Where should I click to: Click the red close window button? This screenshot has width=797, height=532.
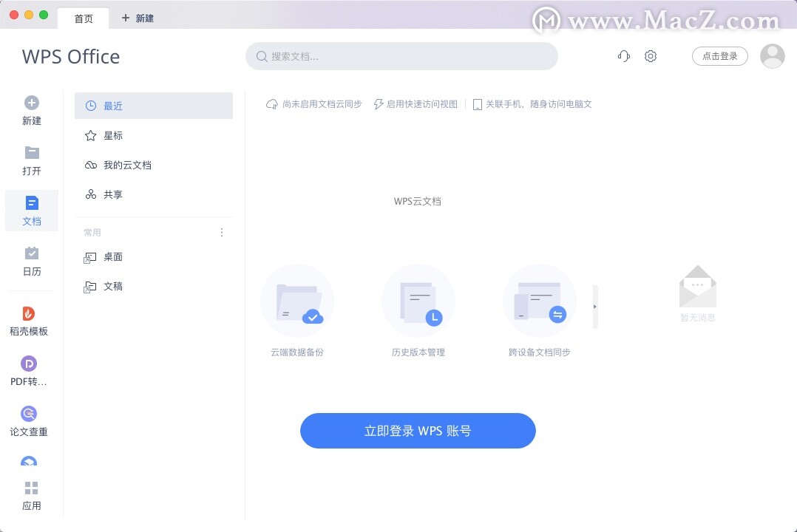pos(14,15)
